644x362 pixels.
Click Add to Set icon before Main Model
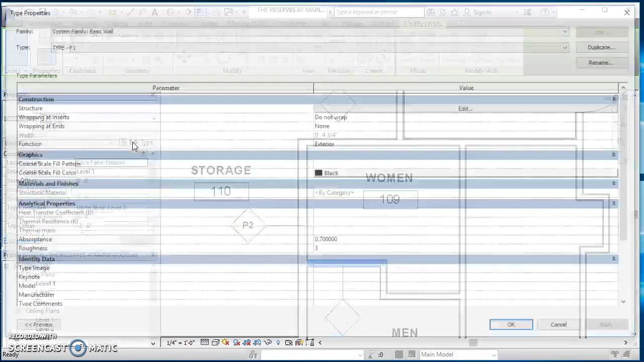pyautogui.click(x=411, y=354)
